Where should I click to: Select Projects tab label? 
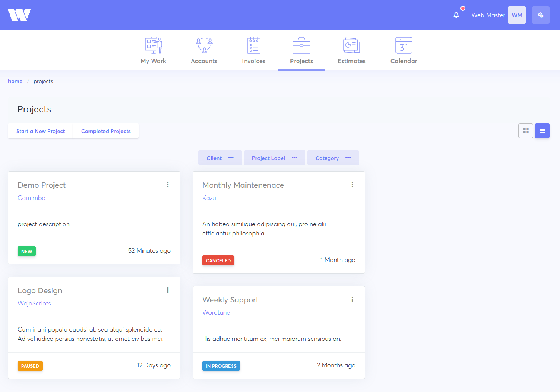pyautogui.click(x=302, y=61)
